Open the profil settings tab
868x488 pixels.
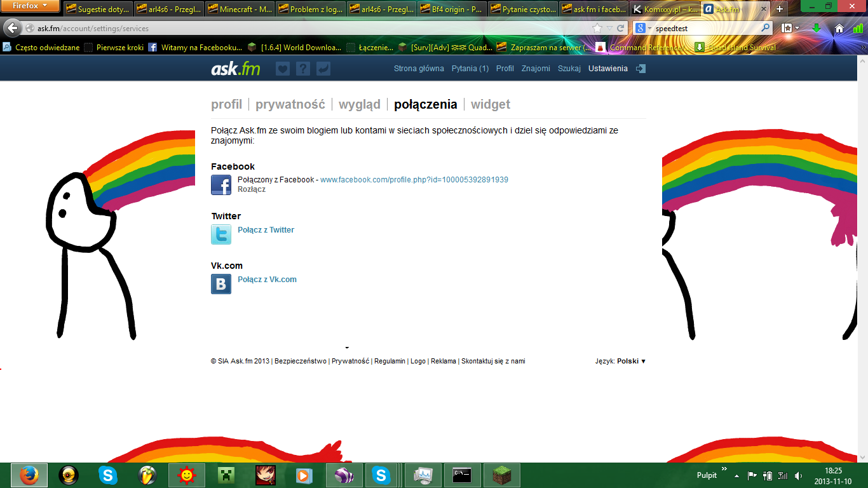tap(226, 104)
